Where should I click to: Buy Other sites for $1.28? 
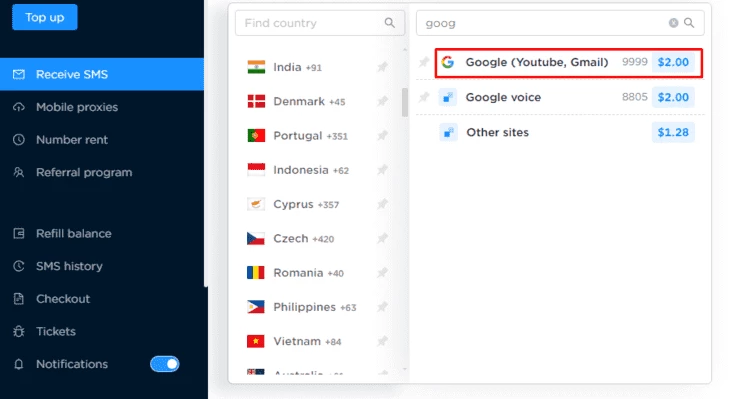[x=673, y=132]
